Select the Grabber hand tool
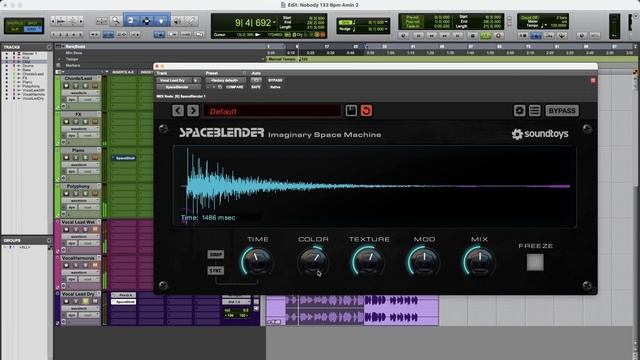Image resolution: width=640 pixels, height=360 pixels. [x=161, y=20]
